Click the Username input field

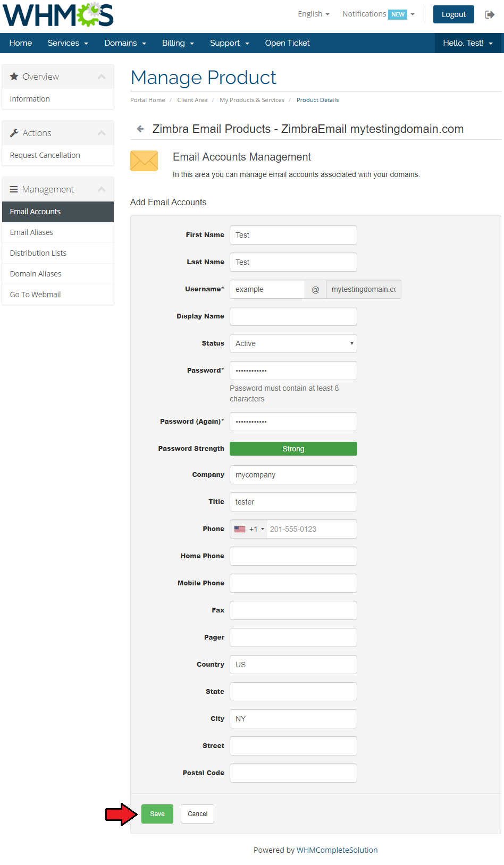tap(267, 289)
